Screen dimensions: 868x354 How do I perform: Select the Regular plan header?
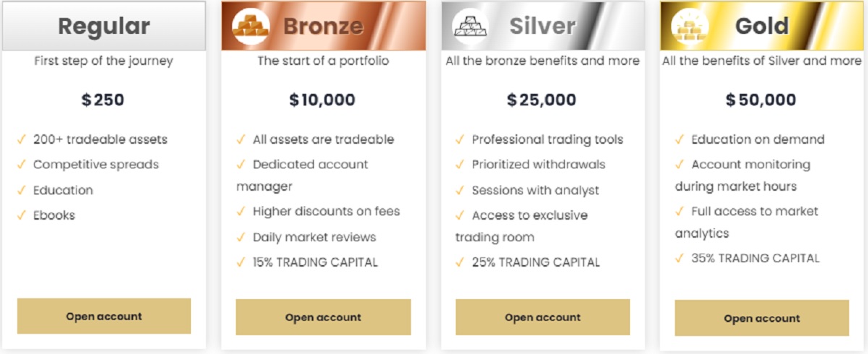104,26
